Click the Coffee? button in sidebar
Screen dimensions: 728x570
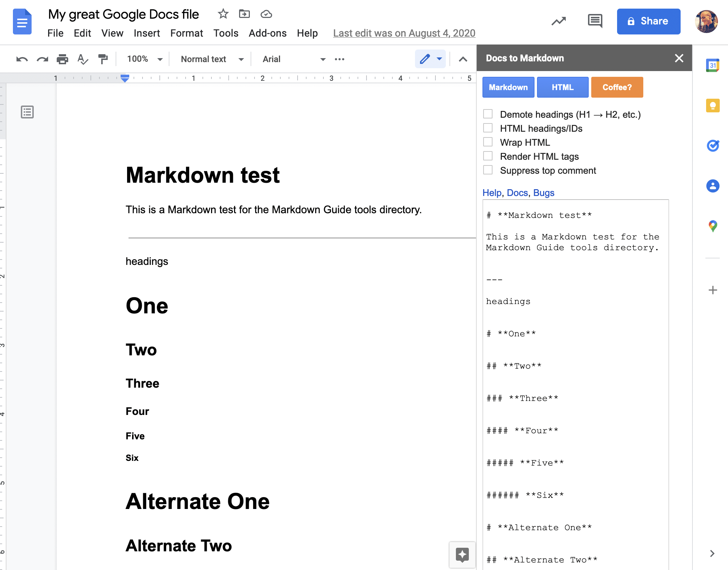coord(616,87)
